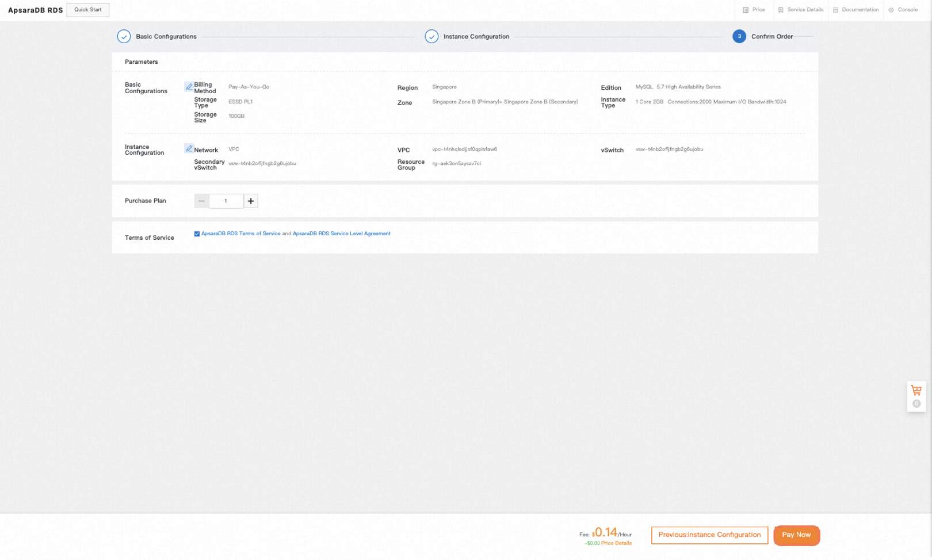Image resolution: width=932 pixels, height=560 pixels.
Task: Open the Service Details icon
Action: tap(781, 10)
